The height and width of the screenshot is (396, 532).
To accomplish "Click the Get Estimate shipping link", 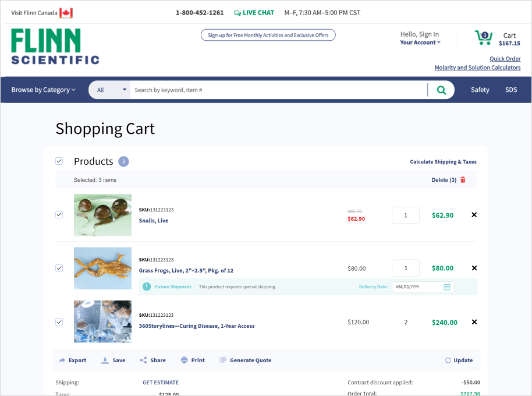I will pyautogui.click(x=161, y=383).
